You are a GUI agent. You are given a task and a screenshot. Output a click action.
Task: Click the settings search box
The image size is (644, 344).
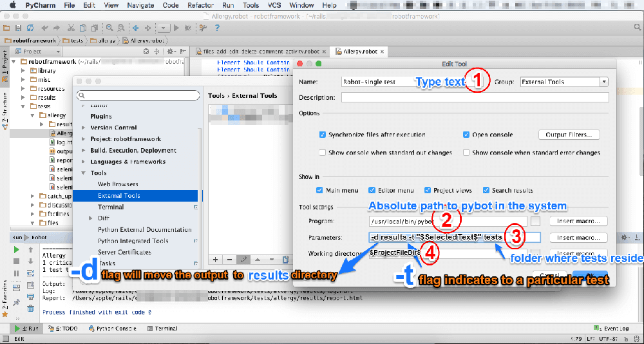(x=138, y=95)
